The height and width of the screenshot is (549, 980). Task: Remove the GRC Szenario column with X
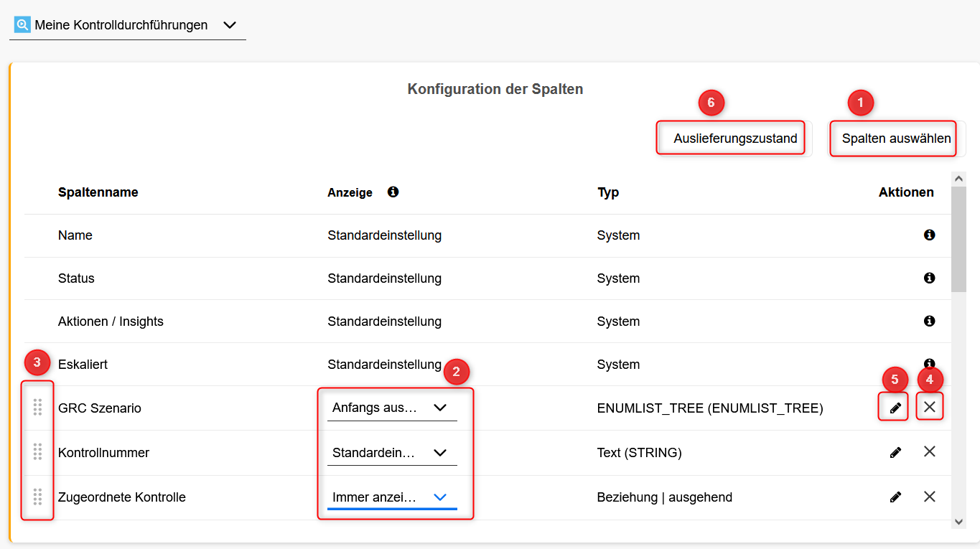point(929,407)
